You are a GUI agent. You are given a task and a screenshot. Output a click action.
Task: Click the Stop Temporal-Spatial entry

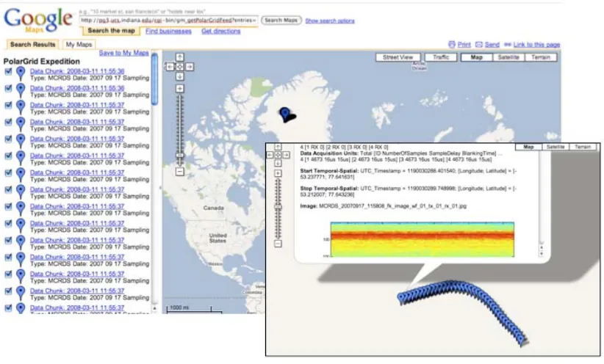click(x=408, y=192)
